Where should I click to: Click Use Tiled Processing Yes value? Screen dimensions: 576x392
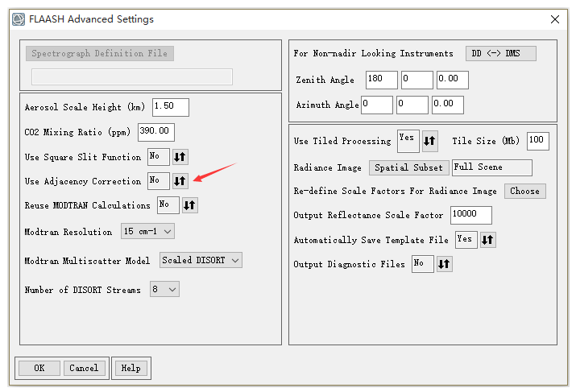408,141
